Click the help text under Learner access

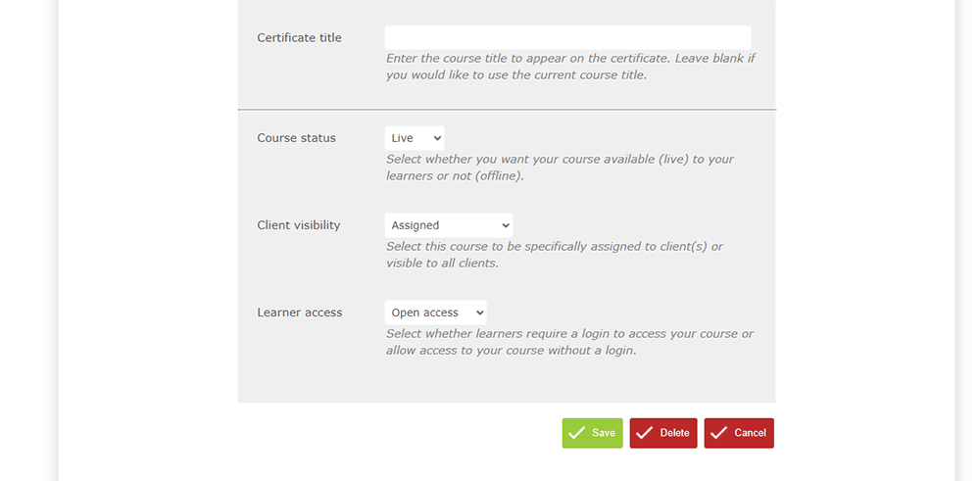(x=569, y=342)
